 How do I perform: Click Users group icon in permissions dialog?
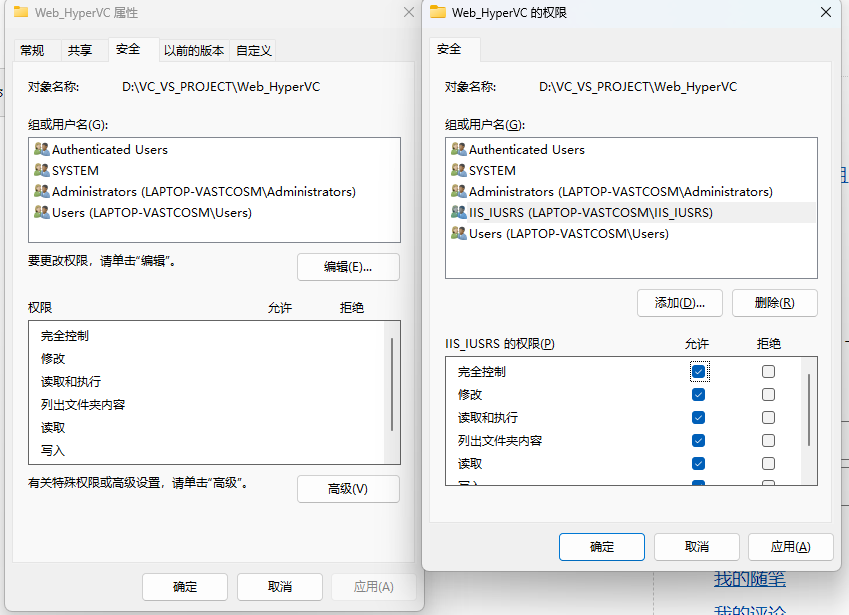459,233
